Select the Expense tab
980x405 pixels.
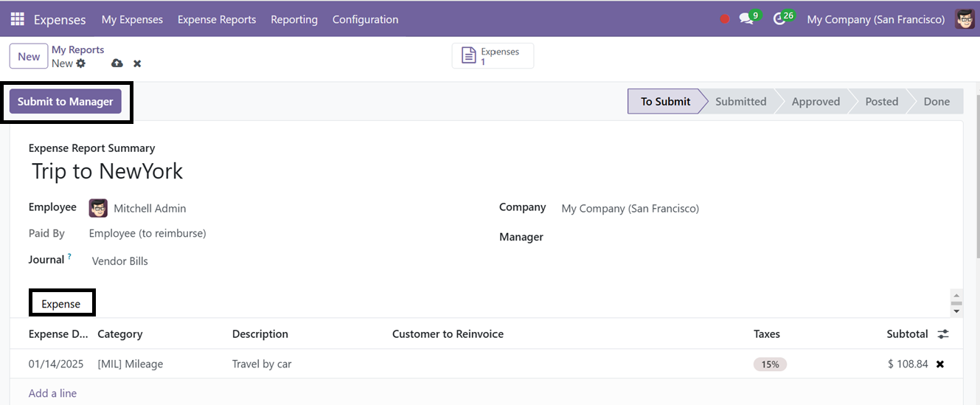point(61,304)
